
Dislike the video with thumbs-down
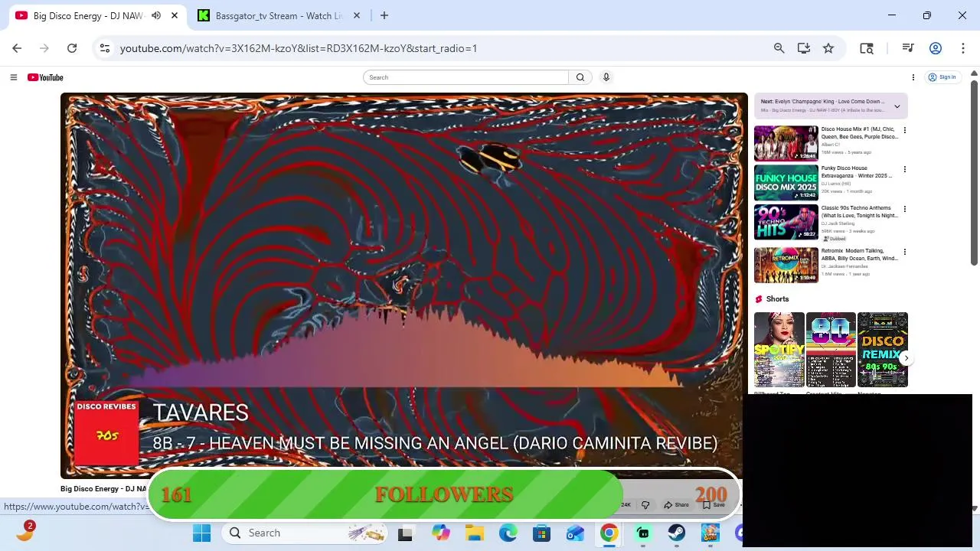point(645,505)
